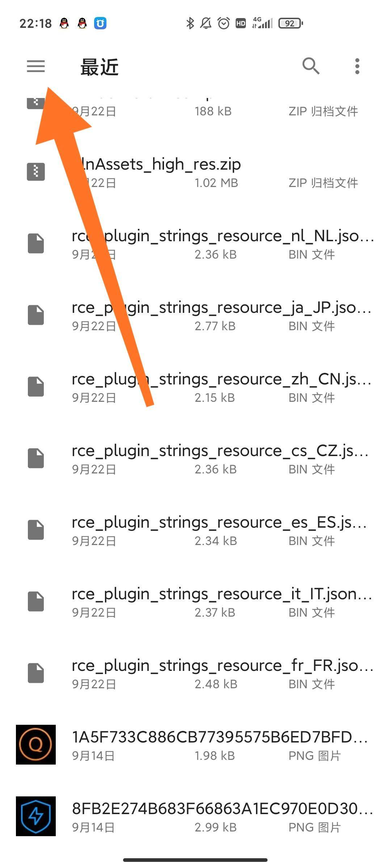Click the zip icon beside InAssets_high_res.zip

[36, 171]
